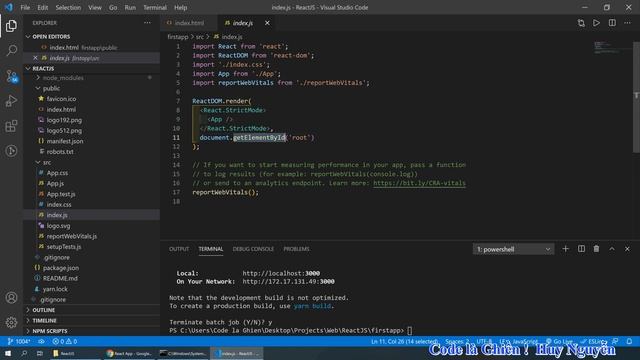Kill terminal with trash icon
This screenshot has width=640, height=360.
(x=596, y=249)
